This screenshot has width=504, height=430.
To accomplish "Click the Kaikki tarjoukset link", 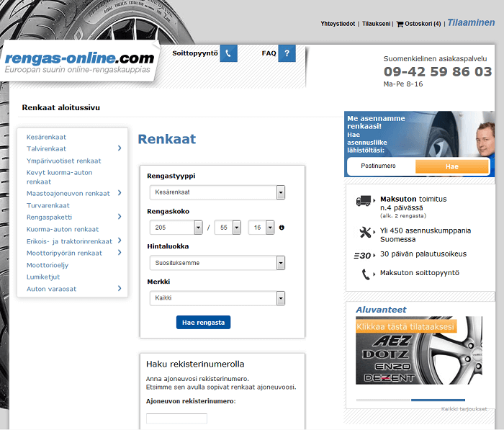I will [x=464, y=409].
